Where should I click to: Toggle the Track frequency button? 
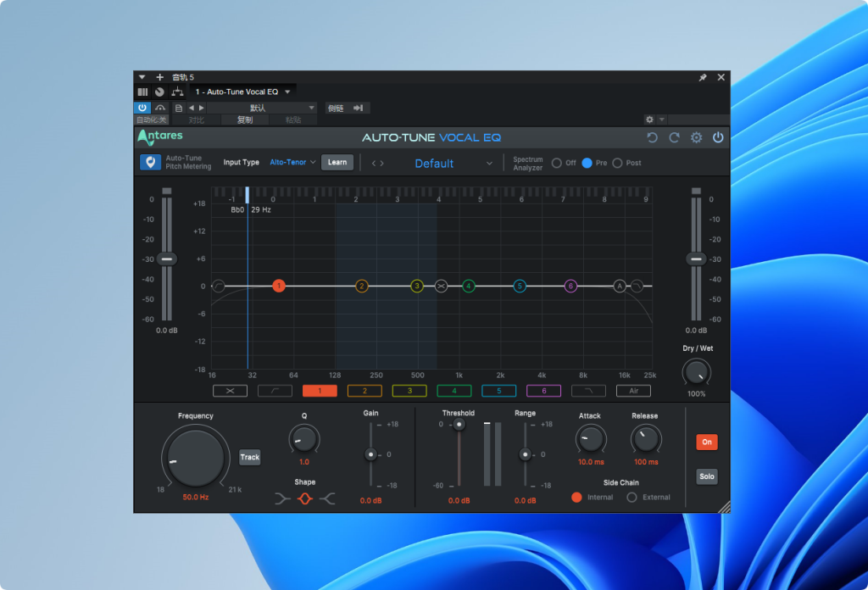click(x=250, y=457)
